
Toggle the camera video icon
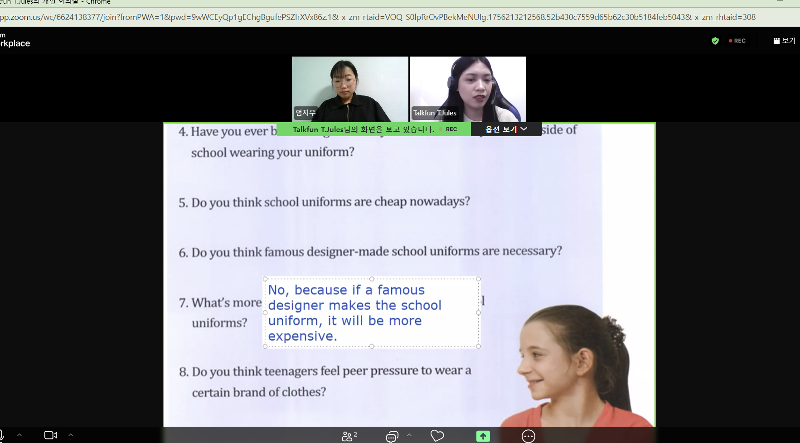click(x=50, y=436)
